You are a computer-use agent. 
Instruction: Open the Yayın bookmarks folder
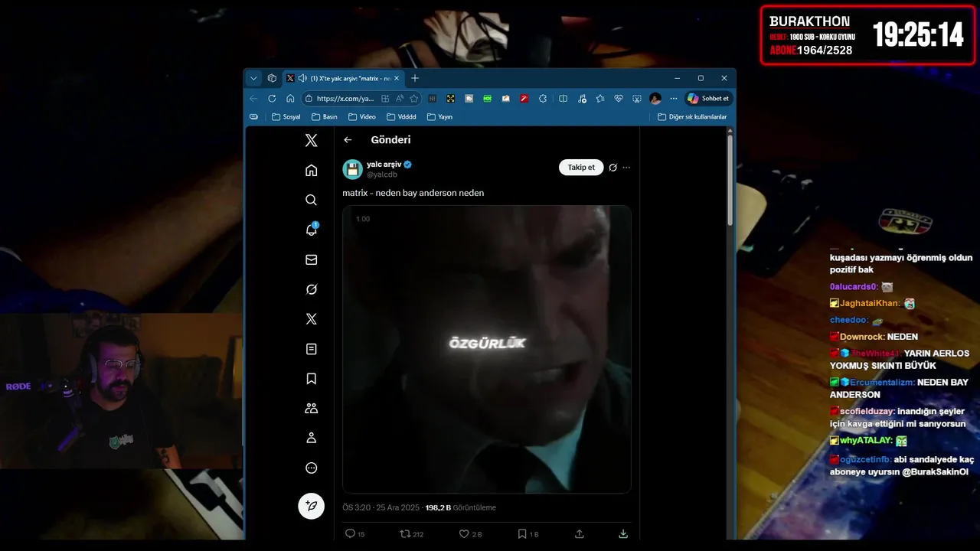pos(439,117)
